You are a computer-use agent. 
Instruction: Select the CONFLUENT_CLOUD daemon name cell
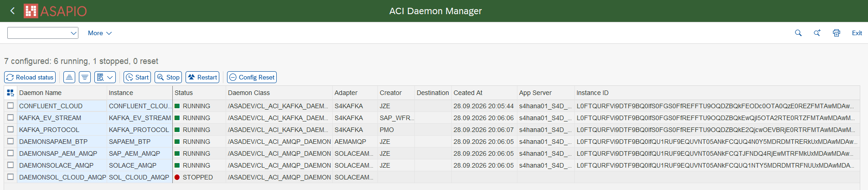tap(62, 106)
